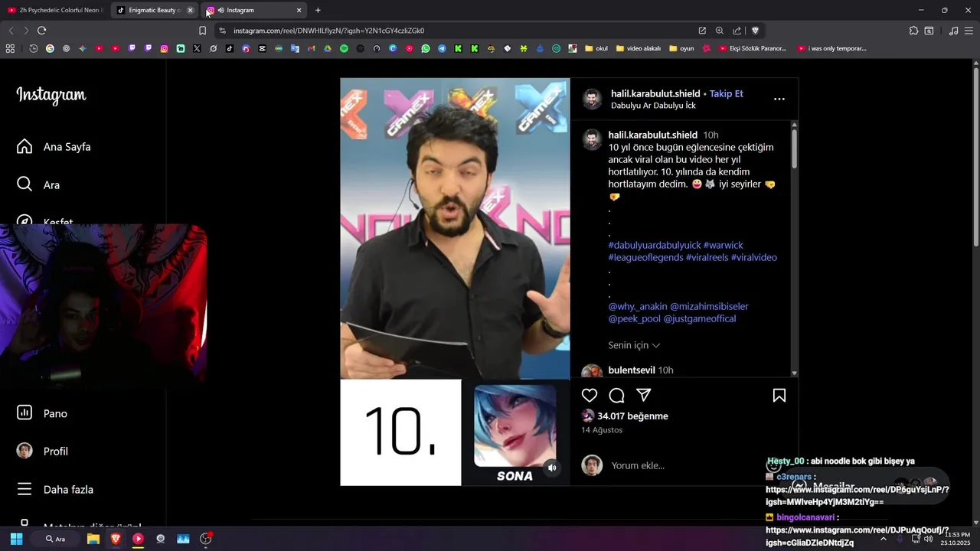
Task: Click the share page icon in the address bar
Action: click(x=737, y=31)
